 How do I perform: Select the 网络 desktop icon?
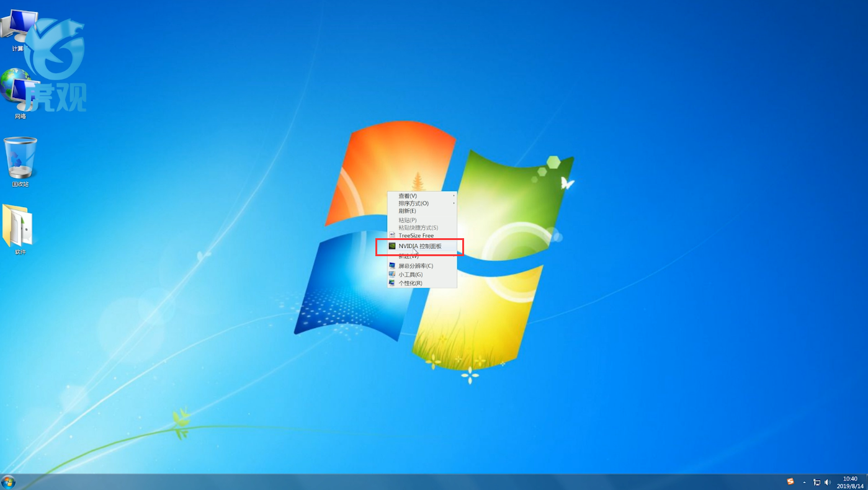pyautogui.click(x=20, y=95)
